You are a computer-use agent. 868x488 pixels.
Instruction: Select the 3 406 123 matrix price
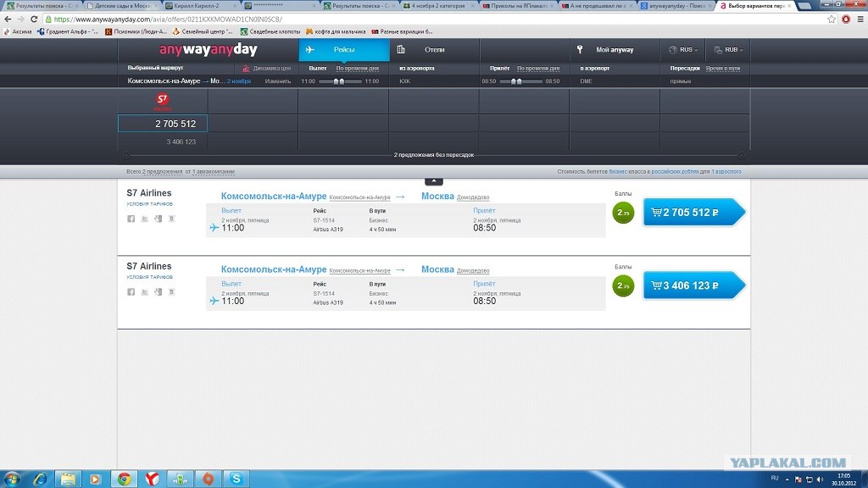point(181,141)
